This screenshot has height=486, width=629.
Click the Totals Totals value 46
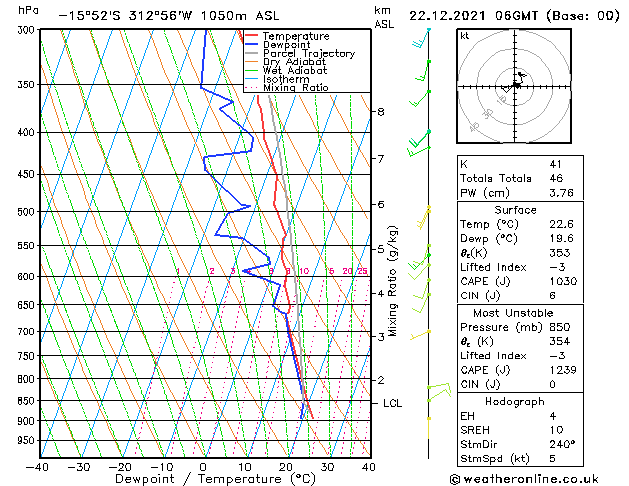tap(556, 178)
